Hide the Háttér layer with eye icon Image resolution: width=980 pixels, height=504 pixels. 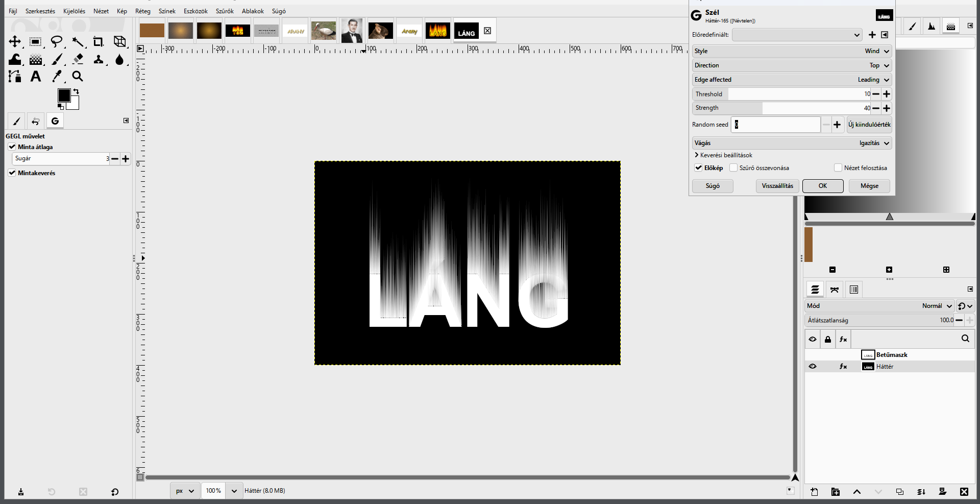click(813, 366)
